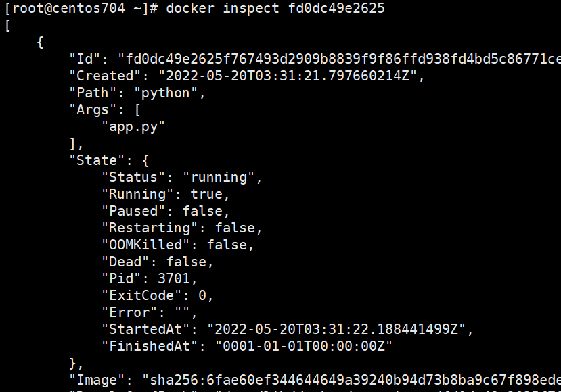
Task: Click the "State" key
Action: point(97,160)
